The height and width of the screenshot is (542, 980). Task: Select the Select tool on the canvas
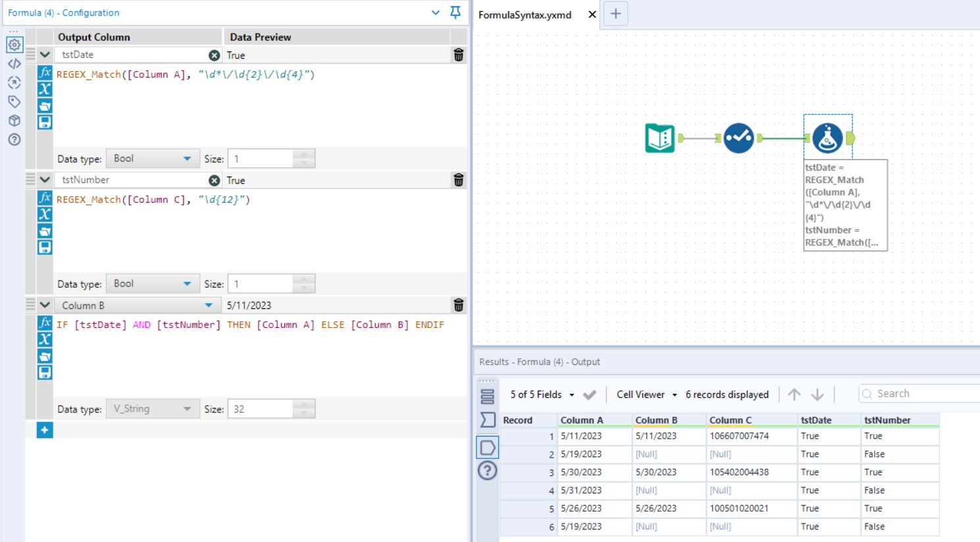(x=738, y=138)
